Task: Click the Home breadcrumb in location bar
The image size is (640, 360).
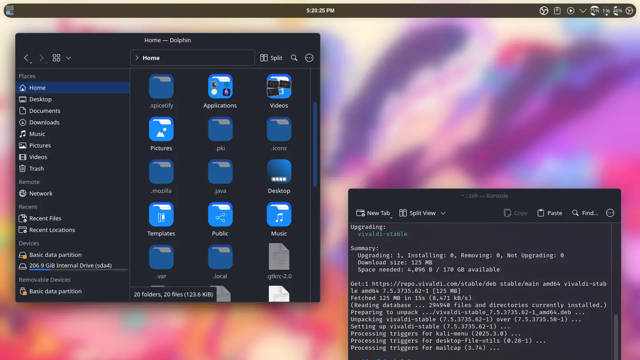Action: click(x=151, y=58)
